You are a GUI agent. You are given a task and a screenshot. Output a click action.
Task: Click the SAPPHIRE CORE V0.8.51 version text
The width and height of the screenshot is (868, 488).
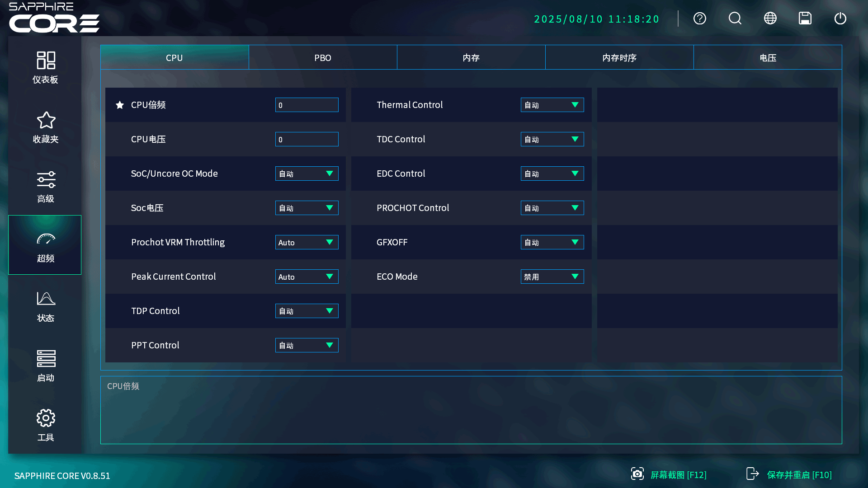click(x=62, y=476)
